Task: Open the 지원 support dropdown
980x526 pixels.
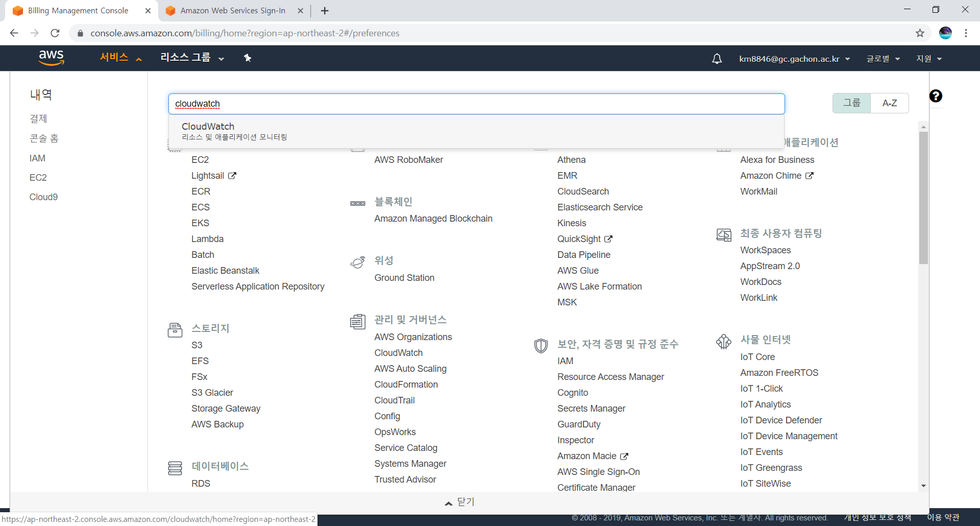Action: click(929, 59)
